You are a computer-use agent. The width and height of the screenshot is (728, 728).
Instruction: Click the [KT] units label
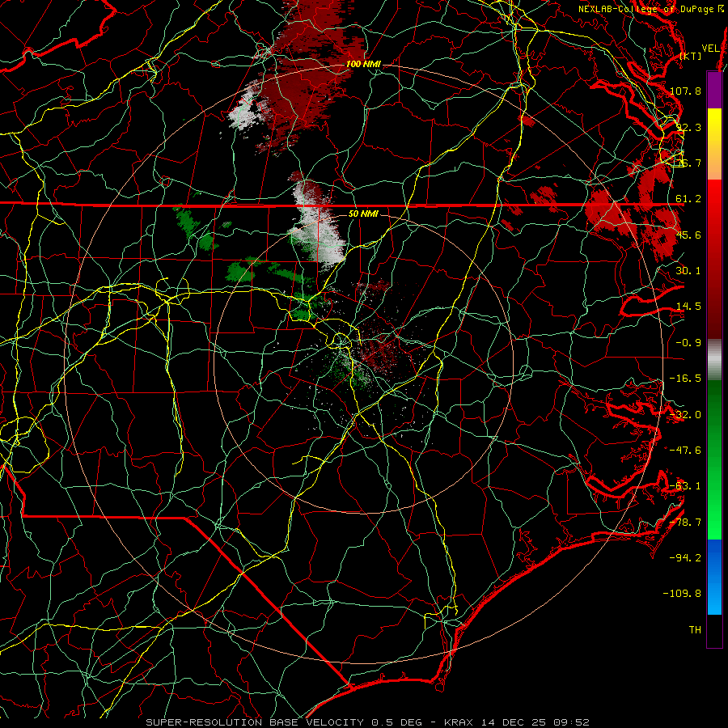(691, 56)
